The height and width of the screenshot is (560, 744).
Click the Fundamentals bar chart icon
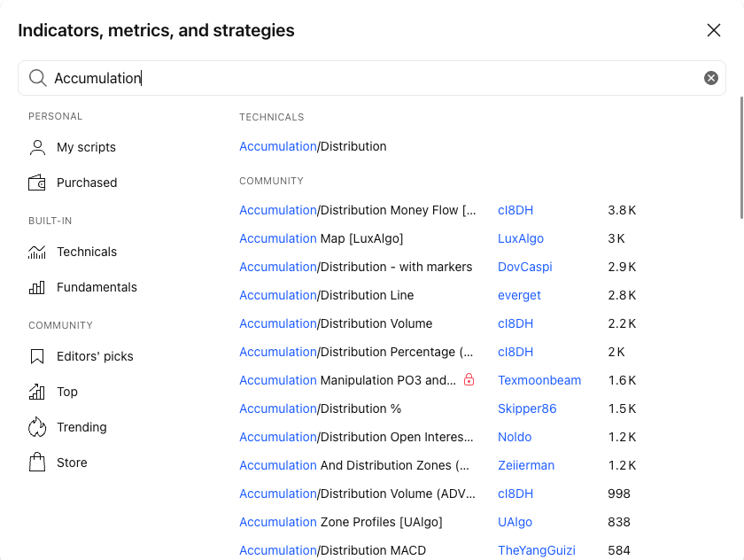coord(37,287)
